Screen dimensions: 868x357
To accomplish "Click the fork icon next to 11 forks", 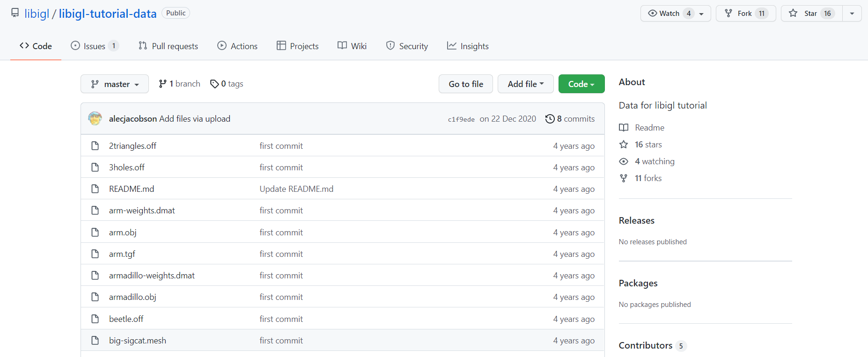I will click(624, 178).
